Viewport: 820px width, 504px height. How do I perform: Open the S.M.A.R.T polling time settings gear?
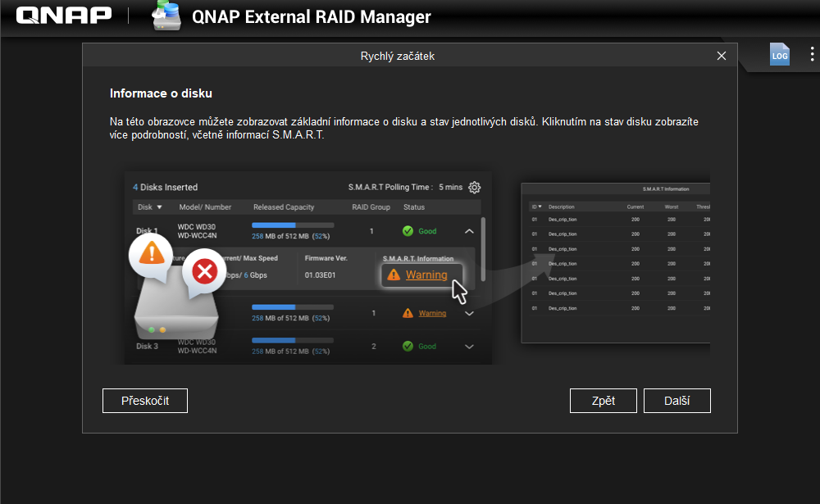tap(474, 187)
